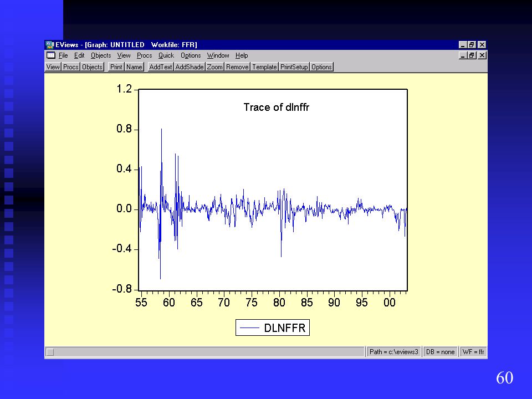Screen dimensions: 532x399
Task: Click the 0.4 y-axis label
Action: [124, 169]
